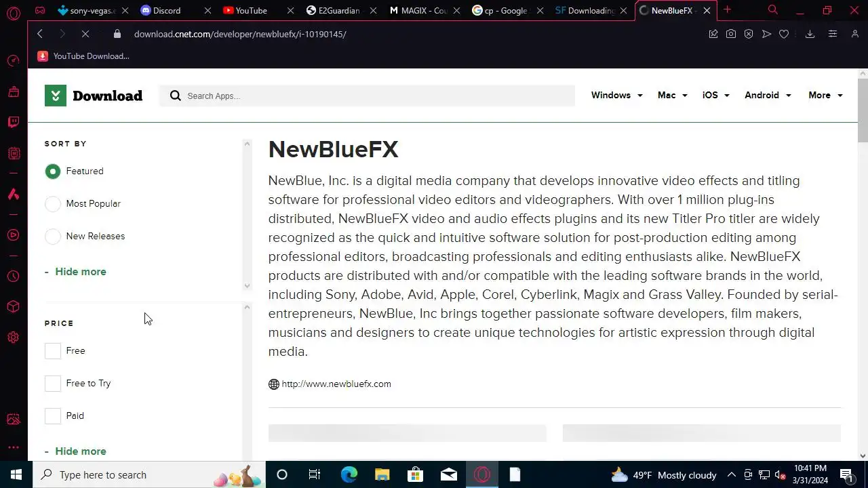868x488 pixels.
Task: Switch to the Discord tab
Action: pos(166,10)
